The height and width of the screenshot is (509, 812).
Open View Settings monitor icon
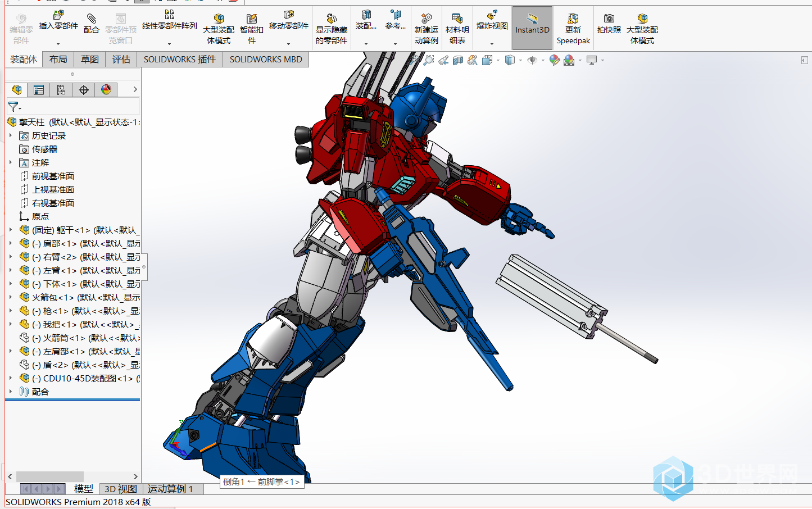click(592, 60)
